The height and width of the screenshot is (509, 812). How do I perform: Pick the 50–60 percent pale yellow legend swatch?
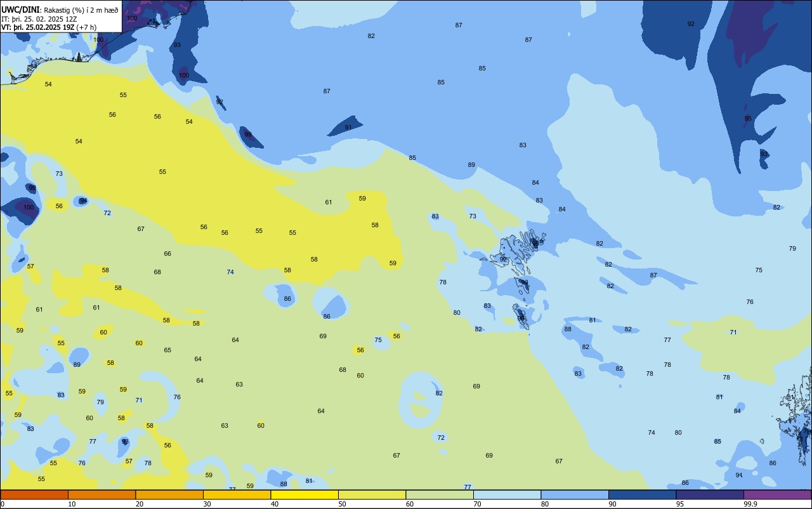[372, 494]
